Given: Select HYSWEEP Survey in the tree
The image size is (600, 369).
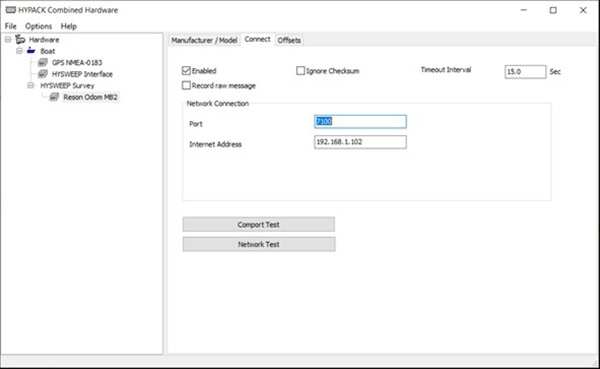Looking at the screenshot, I should 67,85.
